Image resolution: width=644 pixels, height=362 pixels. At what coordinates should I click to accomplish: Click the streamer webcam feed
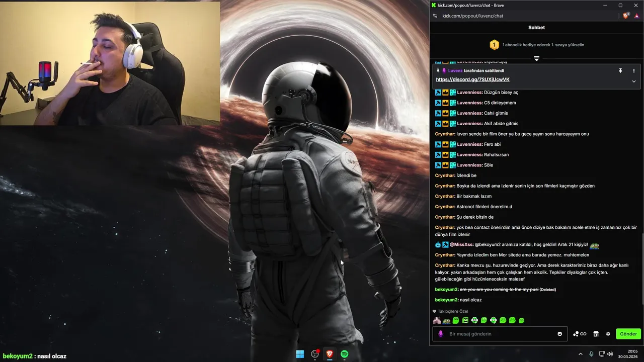click(x=110, y=63)
